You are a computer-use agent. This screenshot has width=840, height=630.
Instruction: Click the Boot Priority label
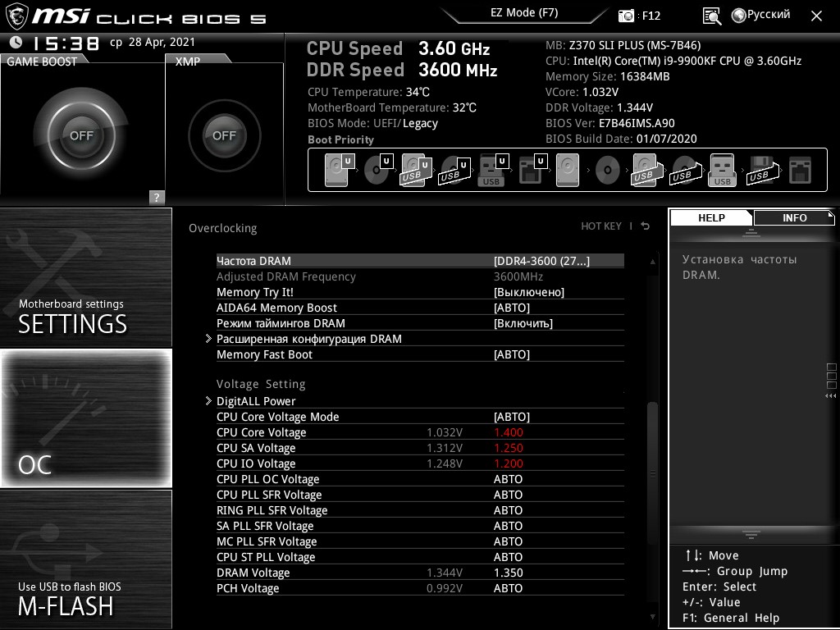(340, 139)
